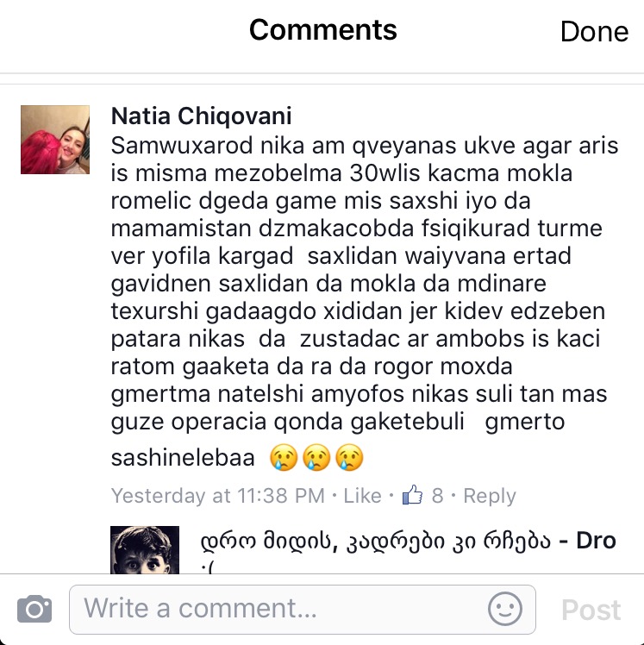The image size is (644, 645).
Task: Open the Natia Chiqovani name link
Action: tap(202, 116)
